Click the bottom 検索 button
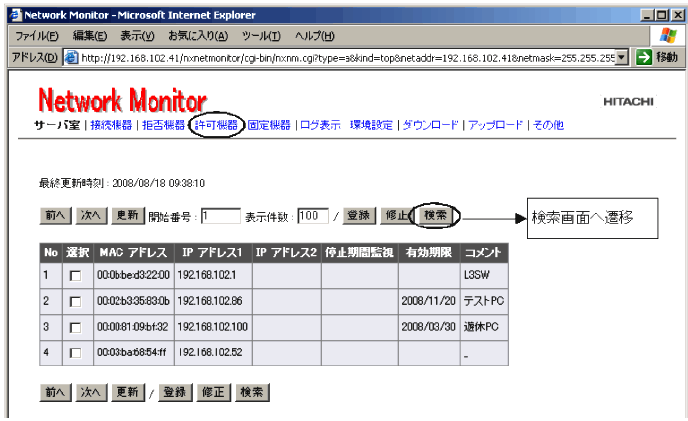Viewport: 688px width, 421px height. 252,392
